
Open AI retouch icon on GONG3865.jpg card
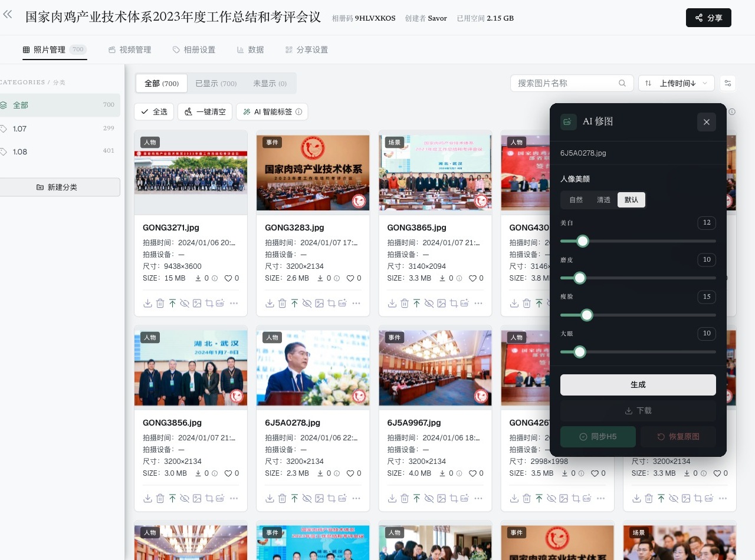[x=464, y=303]
